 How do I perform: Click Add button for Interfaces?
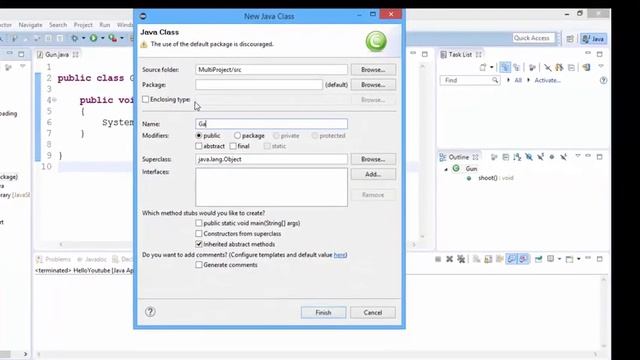(373, 174)
